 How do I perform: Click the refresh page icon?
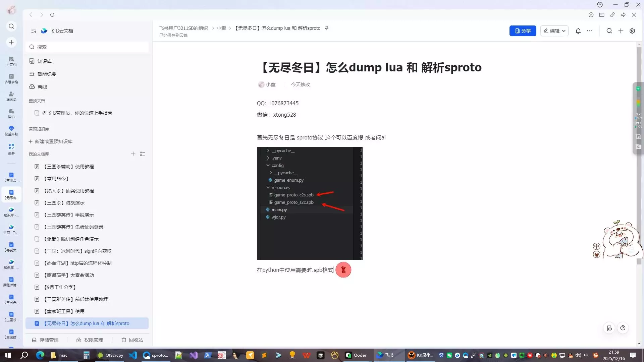point(52,15)
